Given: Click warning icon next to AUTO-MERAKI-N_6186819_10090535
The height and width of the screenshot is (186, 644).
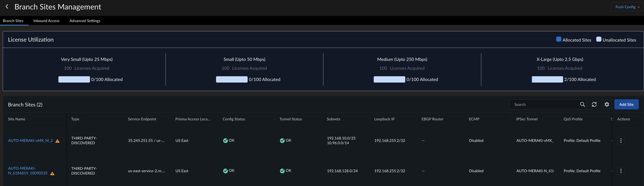Looking at the screenshot, I should pyautogui.click(x=52, y=174).
